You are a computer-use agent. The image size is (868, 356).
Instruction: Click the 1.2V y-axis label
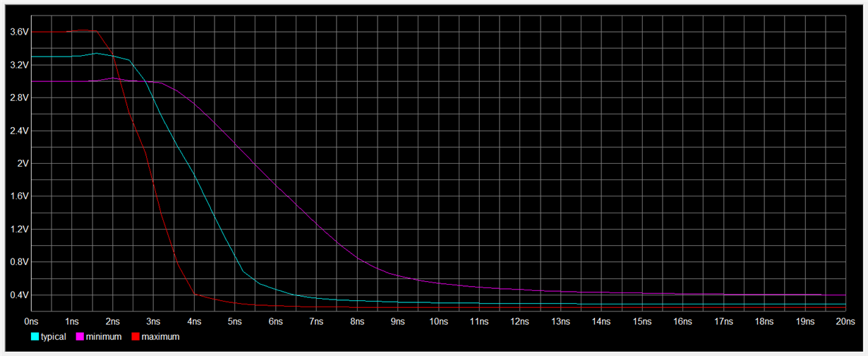19,229
